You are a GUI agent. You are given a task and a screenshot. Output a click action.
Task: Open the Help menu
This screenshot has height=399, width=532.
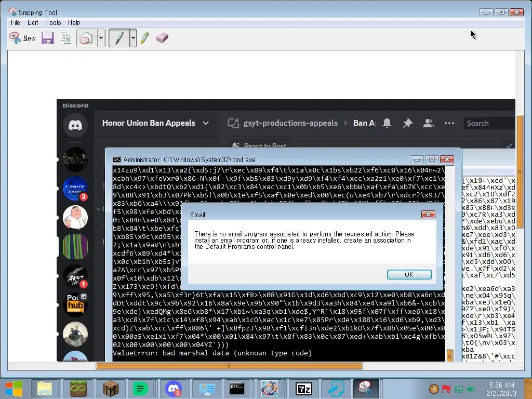pos(74,22)
